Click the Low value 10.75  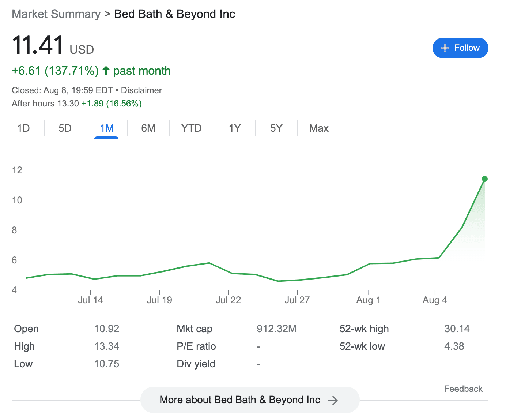pyautogui.click(x=106, y=364)
